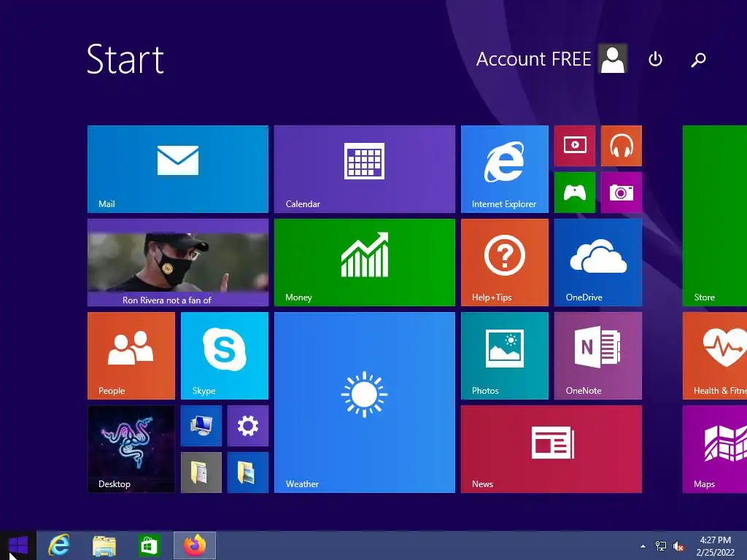Open the News tile

[x=551, y=449]
